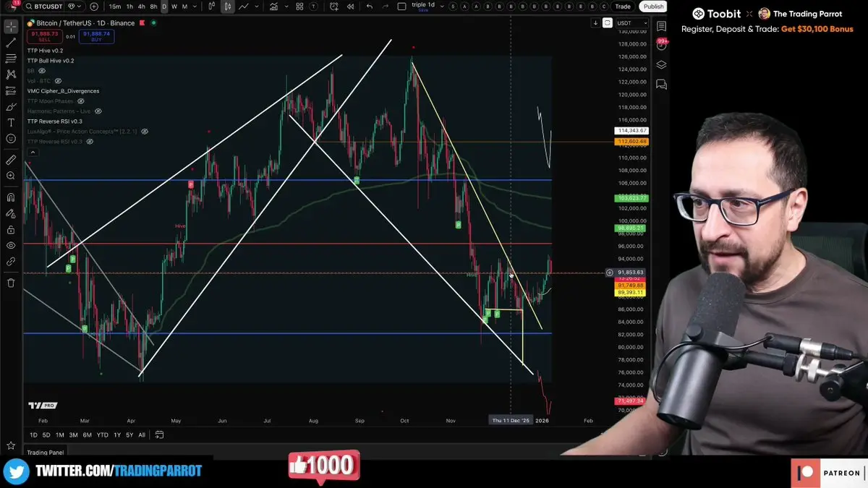Click the red SELL 91,888.73 button
Viewport: 868px width, 488px height.
[x=45, y=35]
